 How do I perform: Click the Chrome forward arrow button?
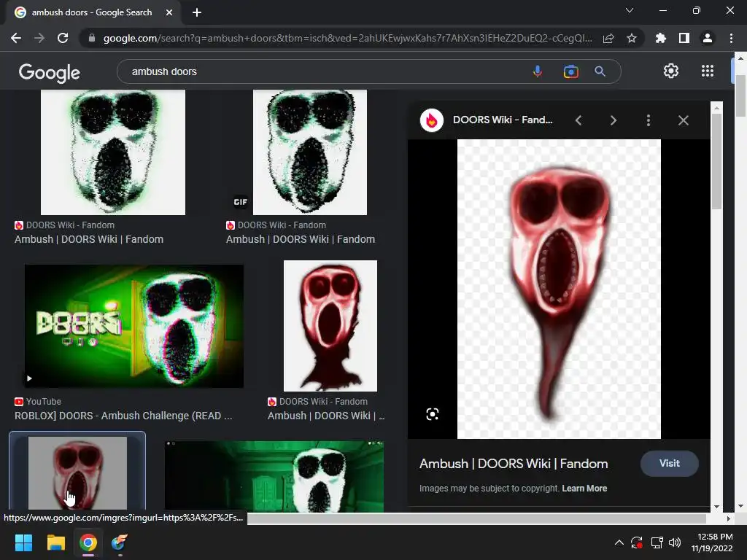[39, 38]
